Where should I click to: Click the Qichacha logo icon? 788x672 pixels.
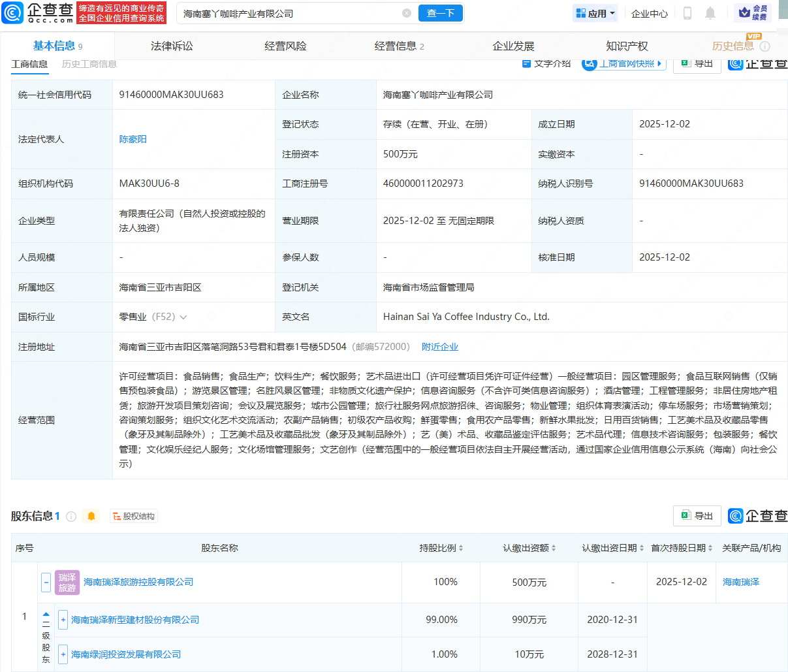coord(13,12)
